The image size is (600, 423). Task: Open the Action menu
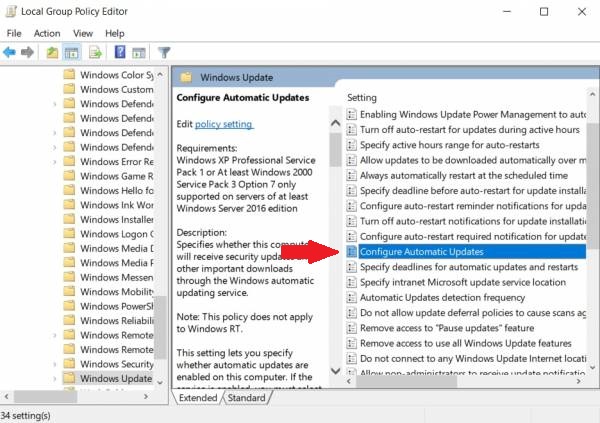pos(47,33)
